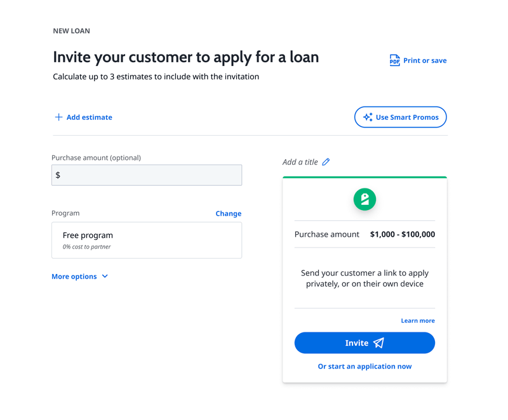
Task: Click the PDF document icon
Action: click(394, 60)
